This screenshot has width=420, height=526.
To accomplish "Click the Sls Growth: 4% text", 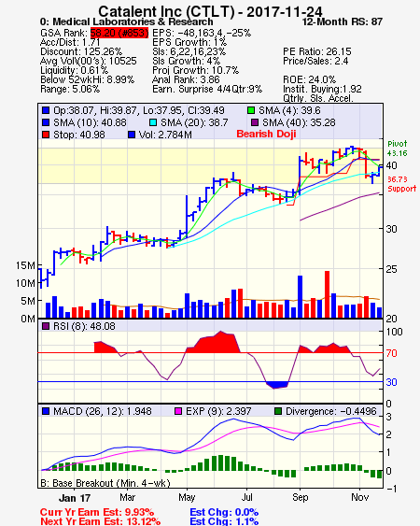I will 186,61.
